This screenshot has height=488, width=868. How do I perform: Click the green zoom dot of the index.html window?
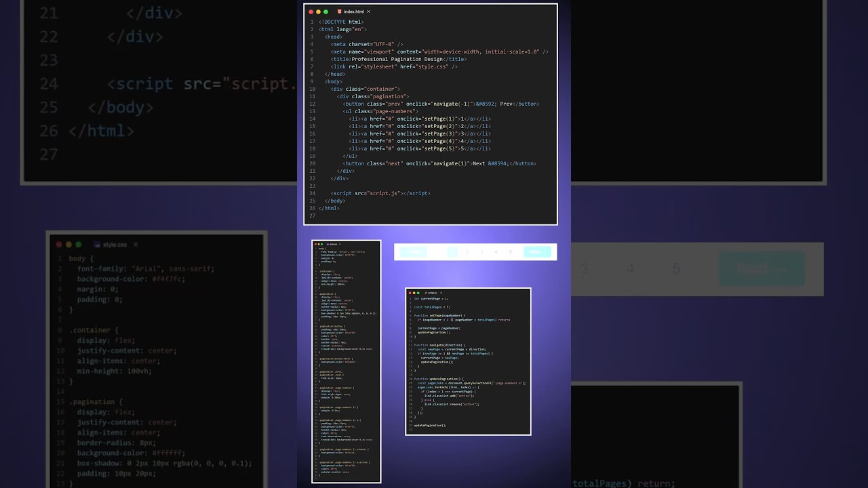click(x=325, y=12)
